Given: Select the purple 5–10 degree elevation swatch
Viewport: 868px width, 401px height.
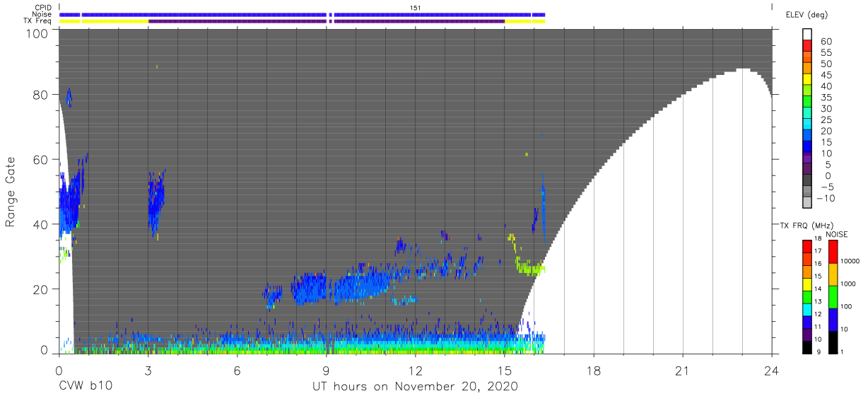Looking at the screenshot, I should 807,158.
